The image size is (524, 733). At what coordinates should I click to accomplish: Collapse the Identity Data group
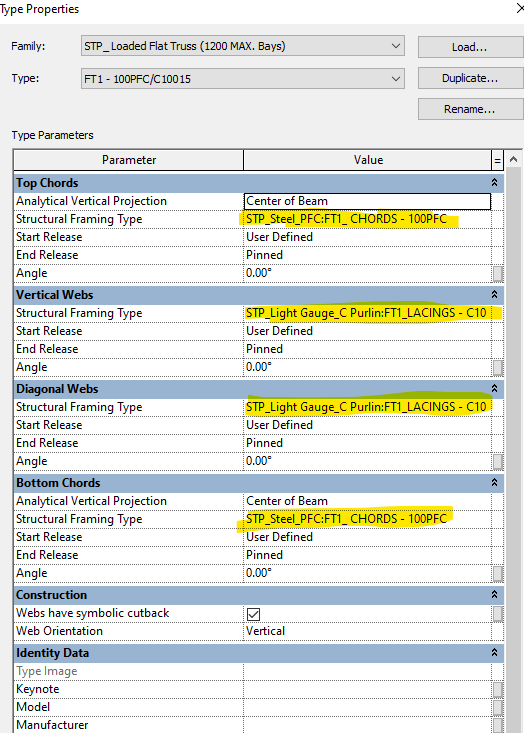[494, 653]
